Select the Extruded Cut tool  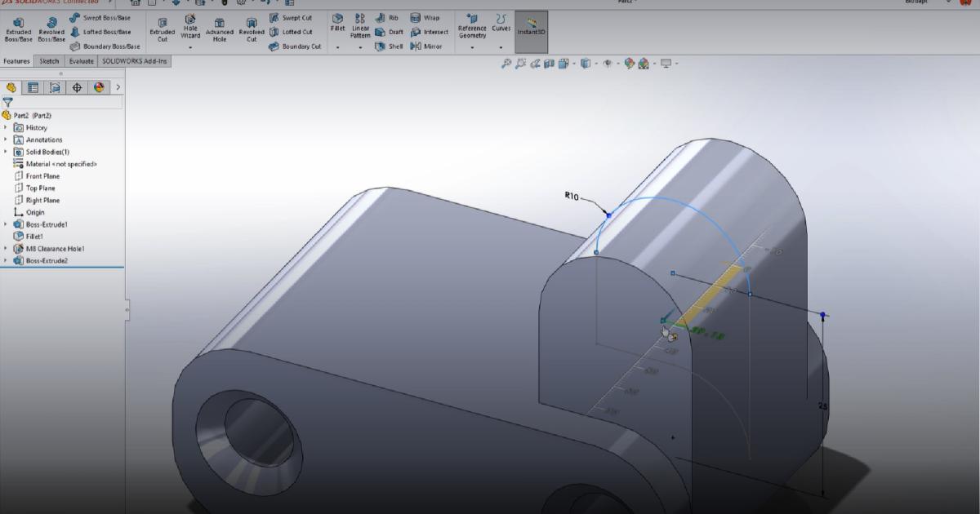(x=162, y=27)
